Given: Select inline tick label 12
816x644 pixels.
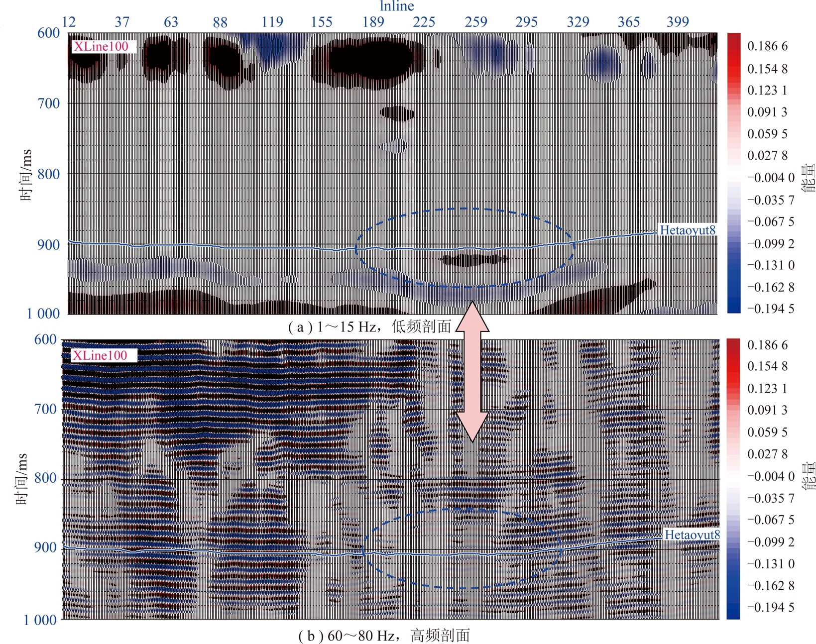Looking at the screenshot, I should [69, 22].
